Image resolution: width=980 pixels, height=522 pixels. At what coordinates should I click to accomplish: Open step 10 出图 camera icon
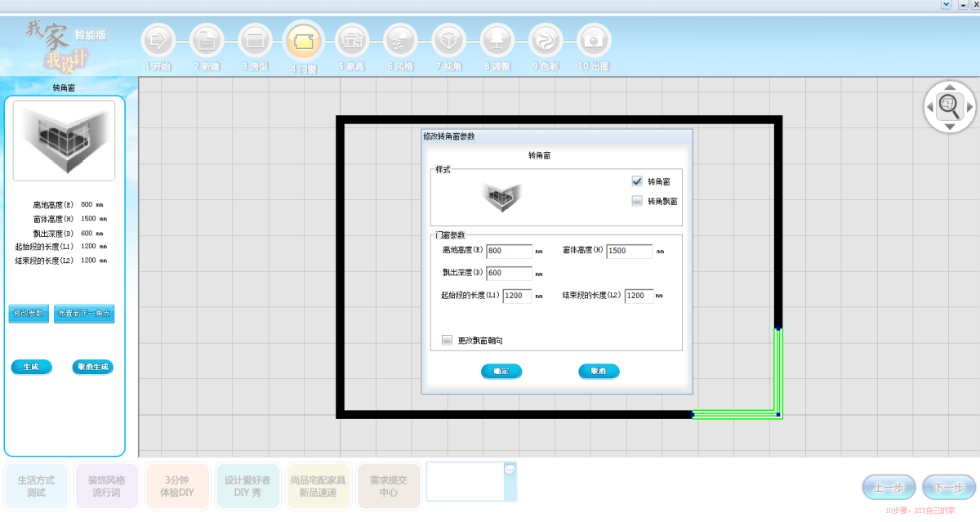pyautogui.click(x=594, y=39)
